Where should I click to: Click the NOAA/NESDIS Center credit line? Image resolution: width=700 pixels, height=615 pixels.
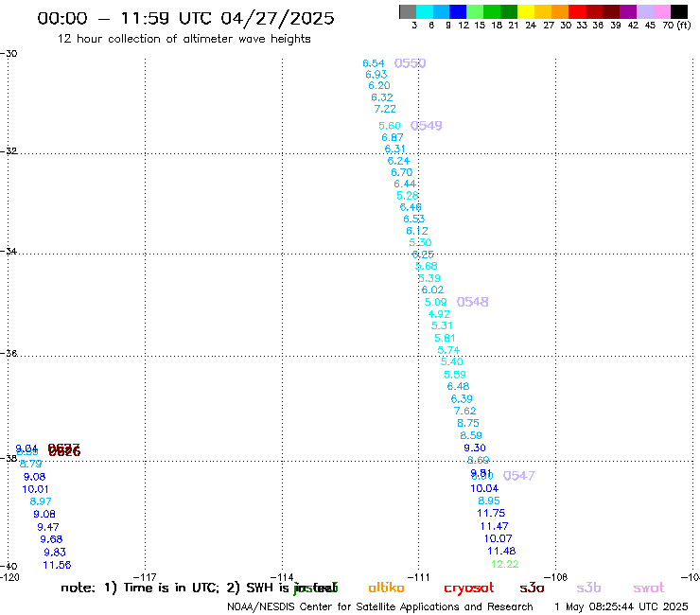click(x=380, y=607)
